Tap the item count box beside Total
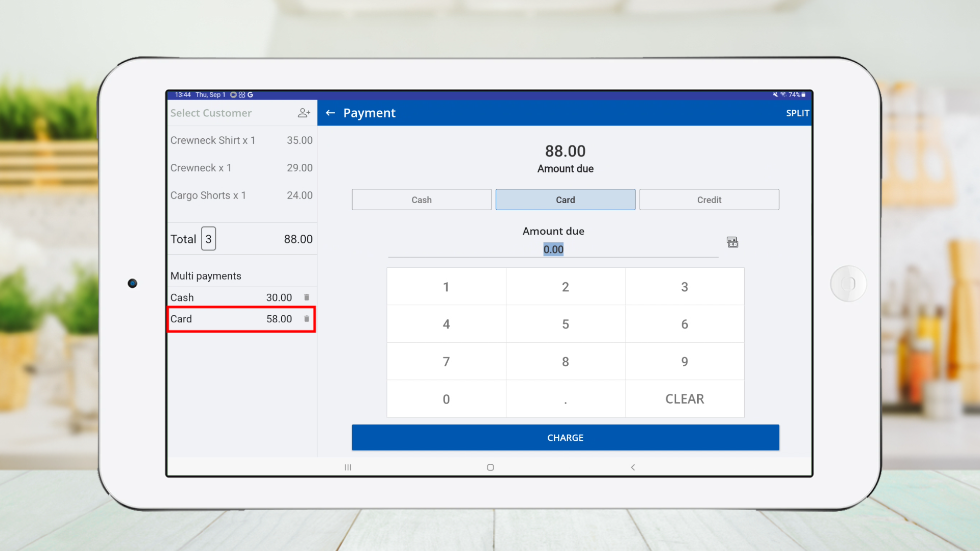Viewport: 980px width, 551px height. point(208,239)
